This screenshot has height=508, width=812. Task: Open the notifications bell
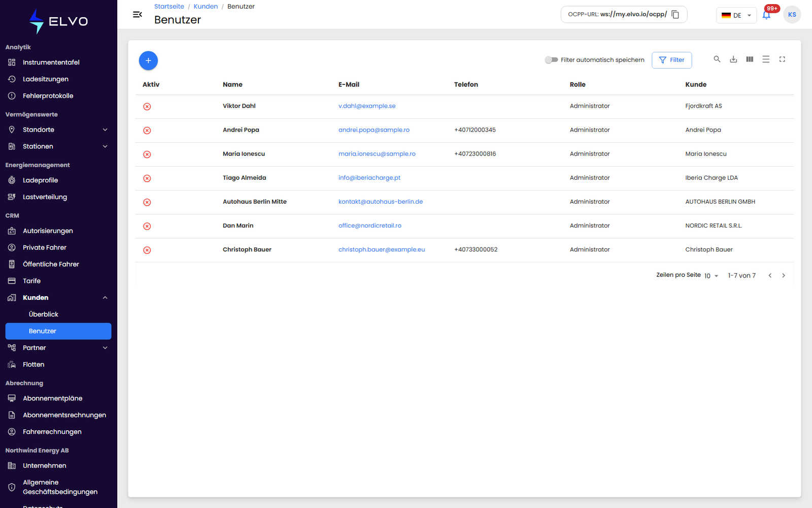(x=766, y=15)
